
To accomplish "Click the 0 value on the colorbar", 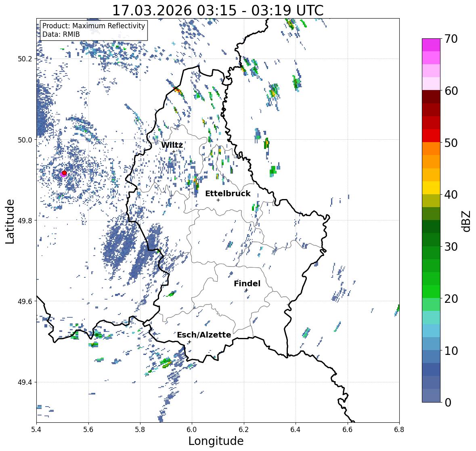I will point(448,403).
